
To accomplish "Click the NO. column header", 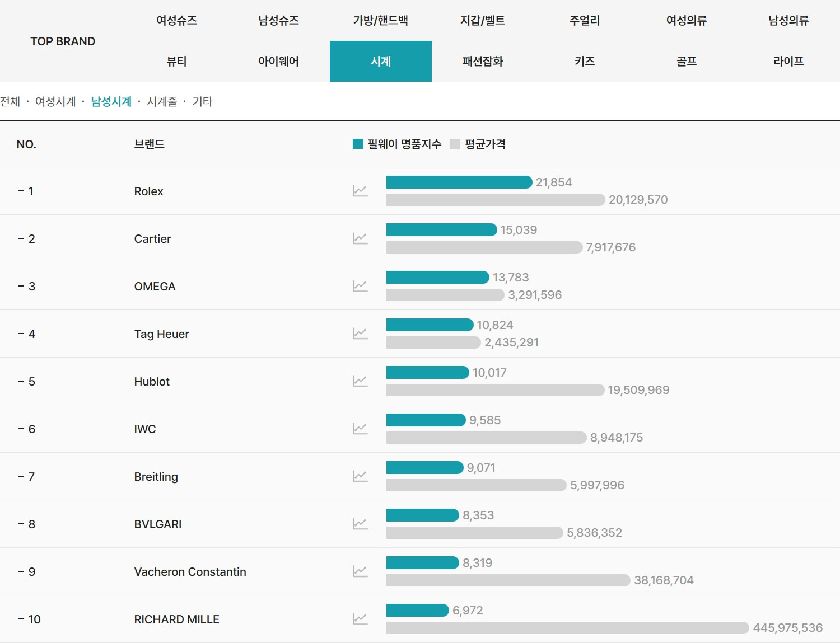I will tap(26, 144).
